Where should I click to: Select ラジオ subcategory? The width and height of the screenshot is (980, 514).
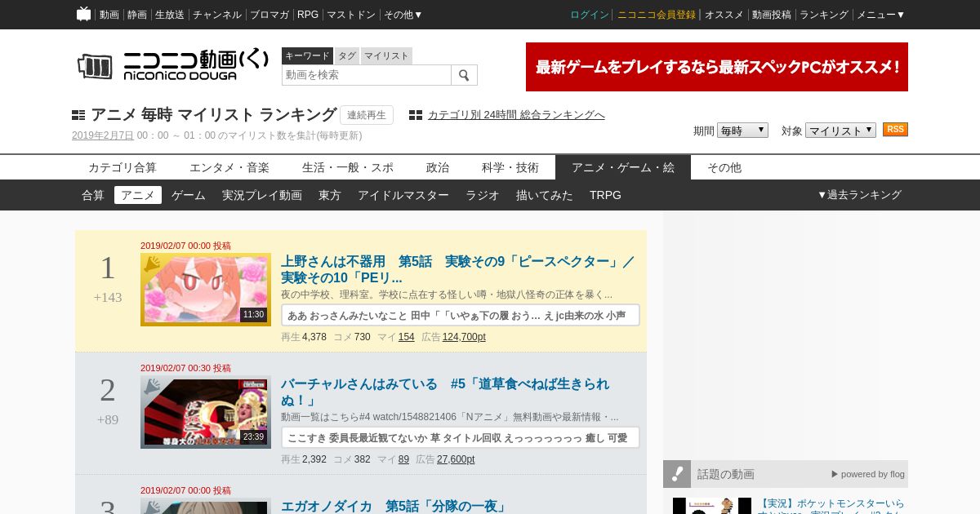[483, 195]
